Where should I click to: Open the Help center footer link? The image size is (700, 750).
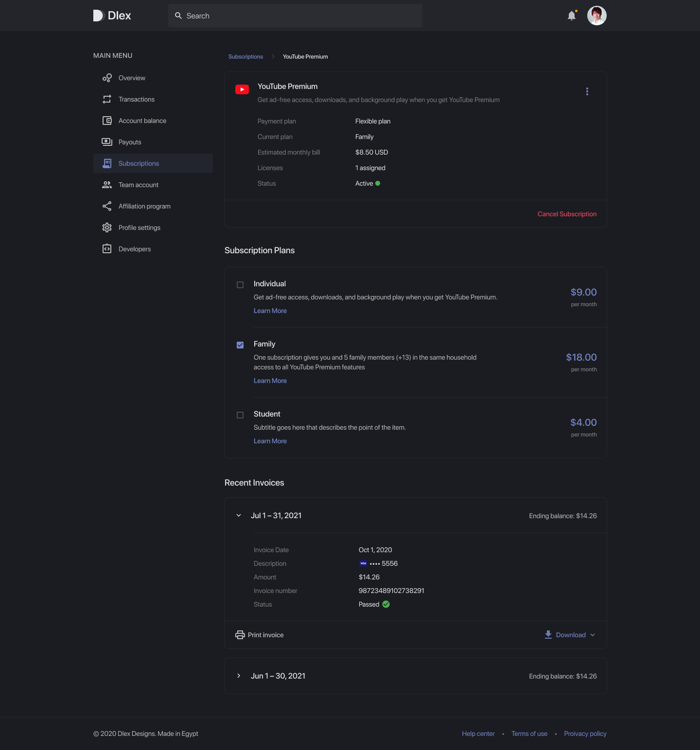(x=478, y=733)
